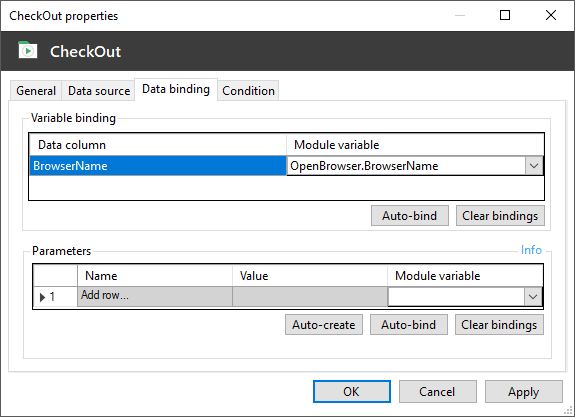Close the CheckOut properties dialog
Screen dimensions: 575x417
tap(551, 15)
